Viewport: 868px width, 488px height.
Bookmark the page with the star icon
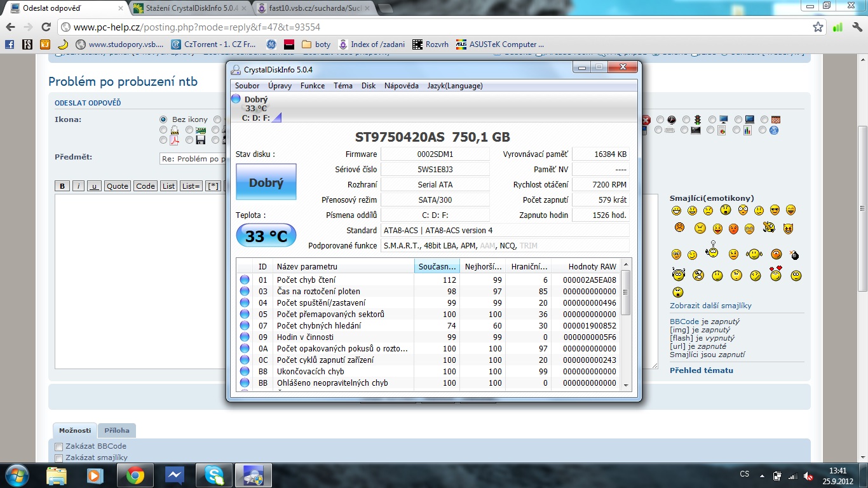[x=818, y=27]
